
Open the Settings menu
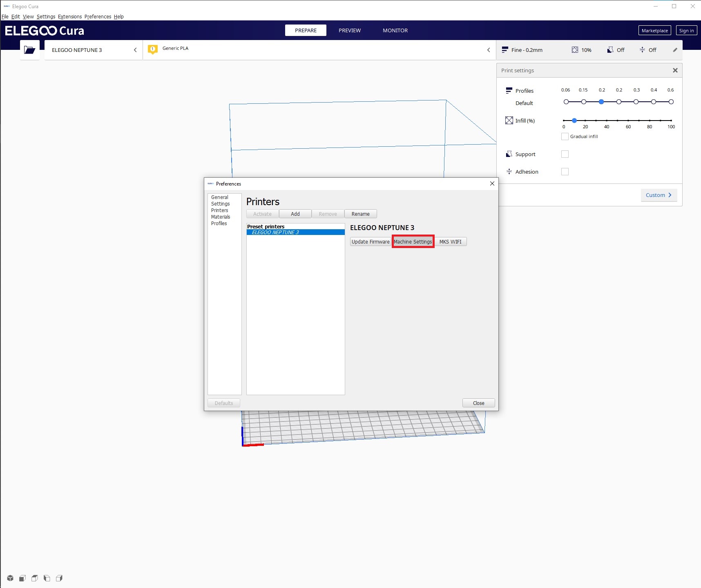(46, 16)
